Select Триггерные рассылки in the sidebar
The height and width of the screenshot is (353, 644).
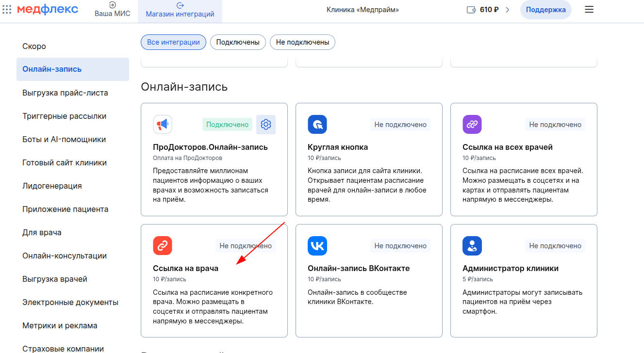[64, 116]
